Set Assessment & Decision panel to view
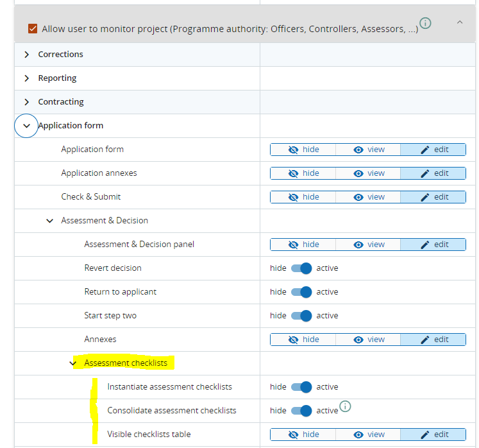 click(x=368, y=245)
